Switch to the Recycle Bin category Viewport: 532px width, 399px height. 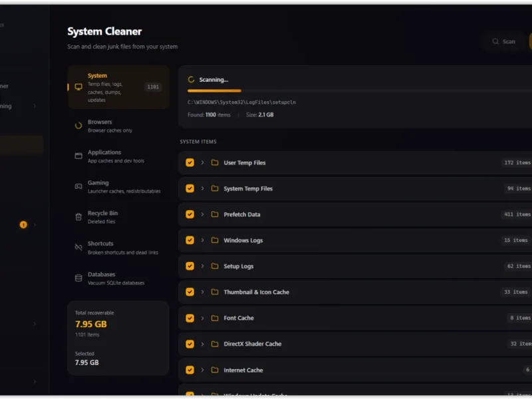click(118, 217)
